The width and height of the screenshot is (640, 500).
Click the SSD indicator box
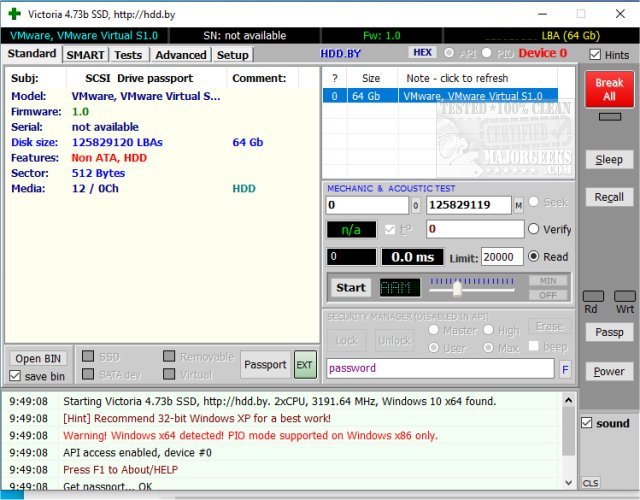pyautogui.click(x=88, y=356)
